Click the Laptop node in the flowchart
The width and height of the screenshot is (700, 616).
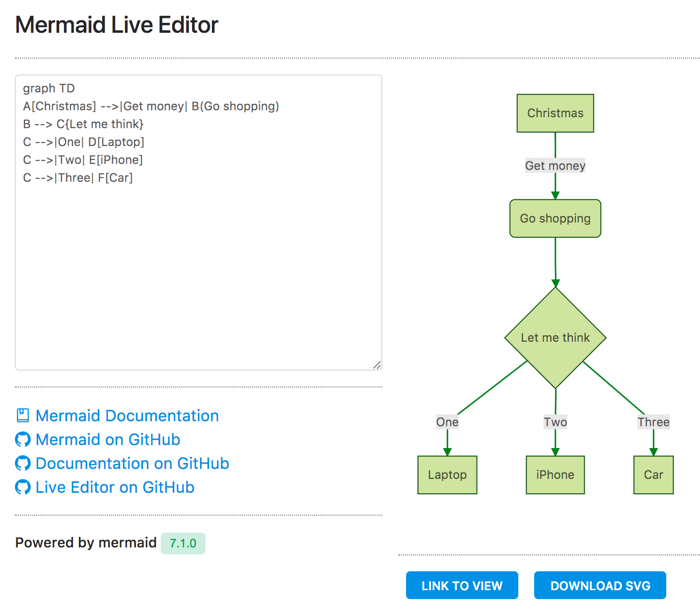pos(447,474)
